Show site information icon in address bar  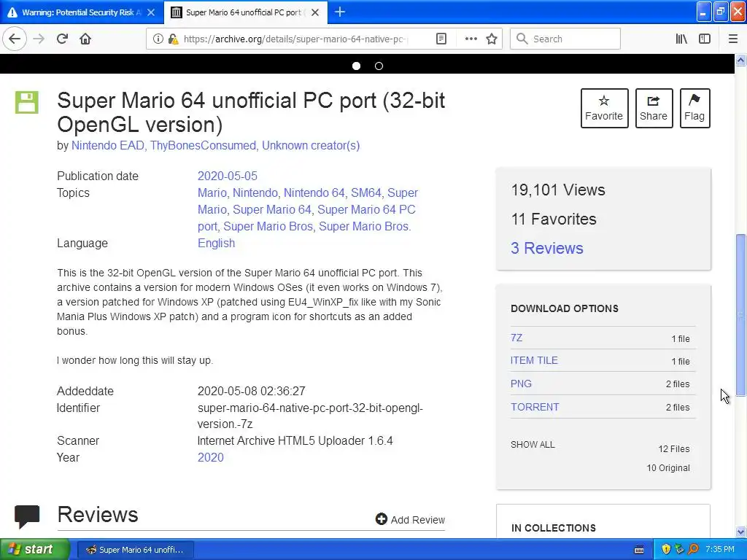pos(158,39)
